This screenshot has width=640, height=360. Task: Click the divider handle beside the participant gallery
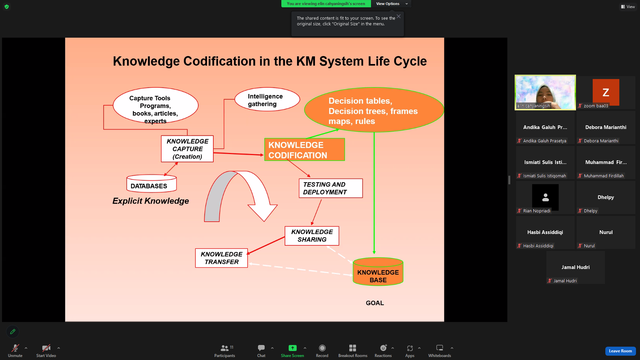click(509, 180)
